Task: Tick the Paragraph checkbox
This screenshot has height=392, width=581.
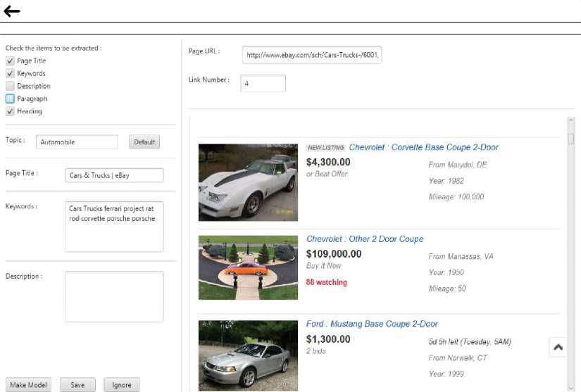Action: (10, 99)
